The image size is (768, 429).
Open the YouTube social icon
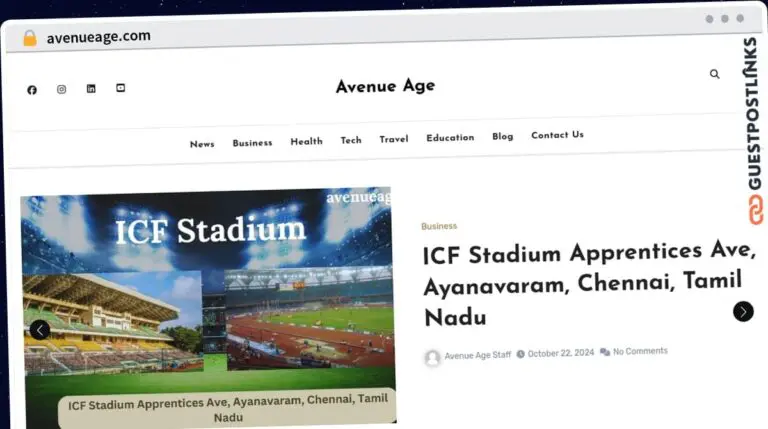coord(120,88)
